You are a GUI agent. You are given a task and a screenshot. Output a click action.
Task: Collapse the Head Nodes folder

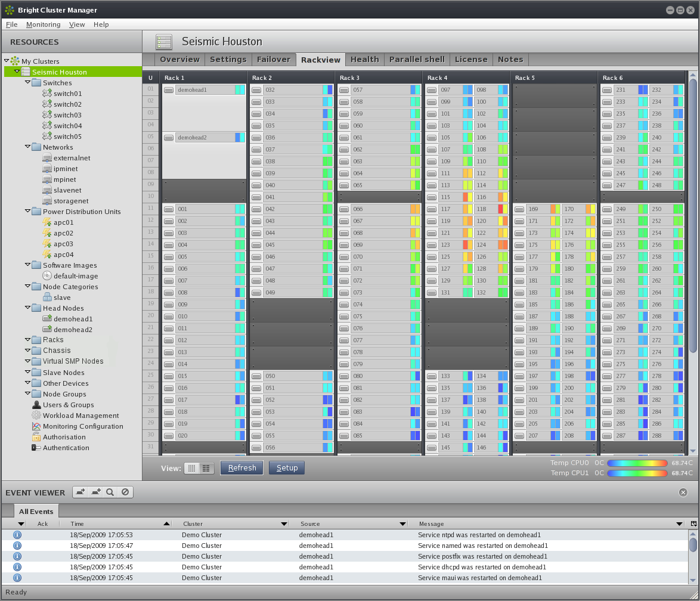[x=27, y=307]
